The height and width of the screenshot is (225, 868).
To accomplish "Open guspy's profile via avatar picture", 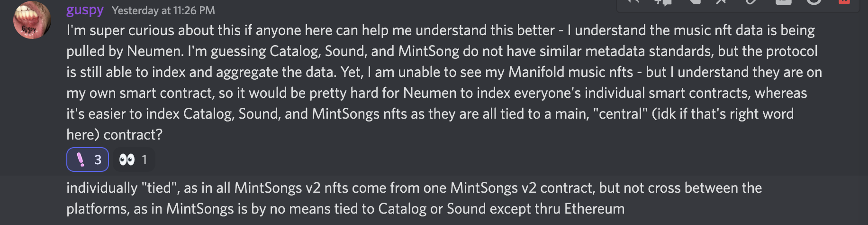I will pyautogui.click(x=32, y=20).
